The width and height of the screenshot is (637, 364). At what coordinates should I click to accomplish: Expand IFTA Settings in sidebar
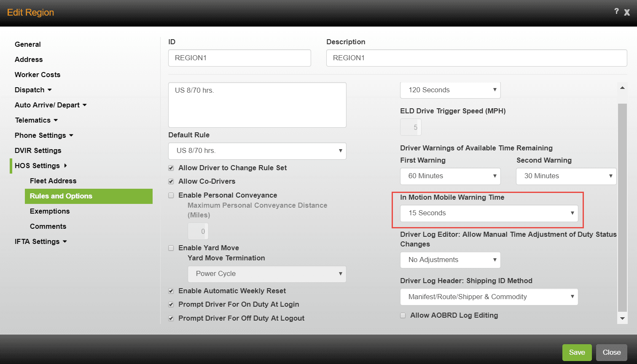[x=65, y=242]
